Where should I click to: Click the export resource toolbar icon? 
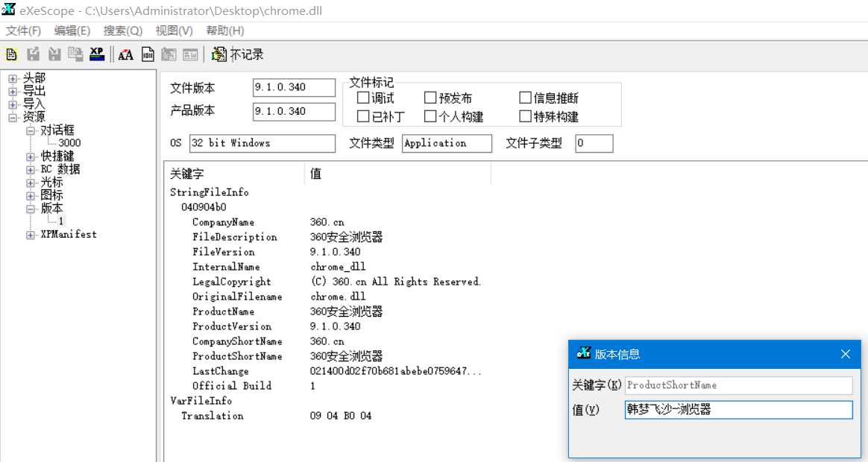tap(34, 54)
